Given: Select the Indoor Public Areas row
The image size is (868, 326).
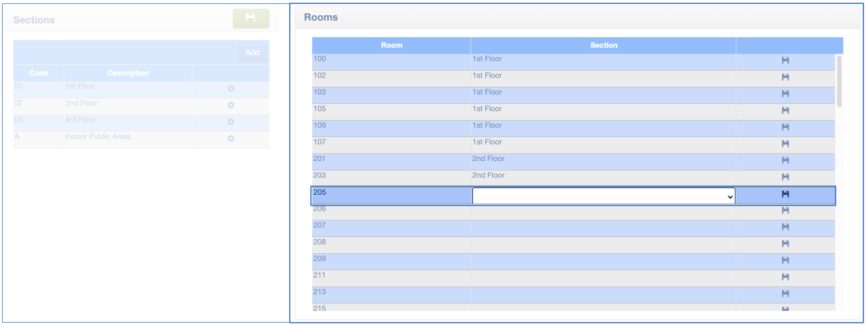Looking at the screenshot, I should pyautogui.click(x=98, y=137).
